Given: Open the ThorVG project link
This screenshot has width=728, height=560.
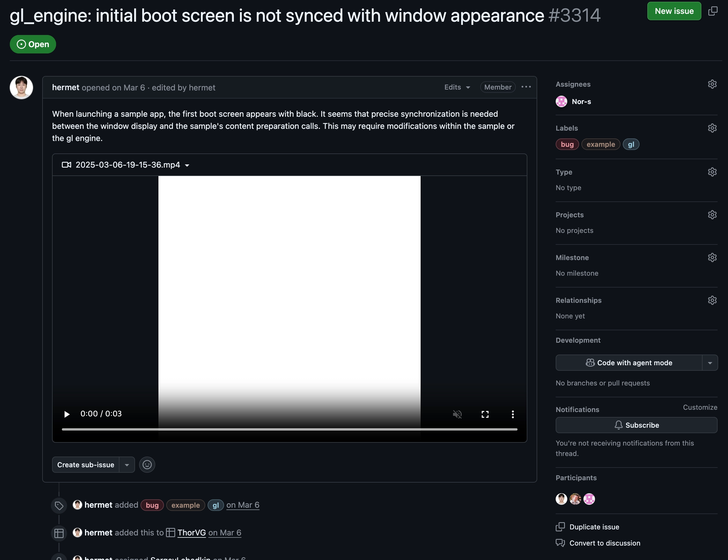Looking at the screenshot, I should pyautogui.click(x=191, y=533).
